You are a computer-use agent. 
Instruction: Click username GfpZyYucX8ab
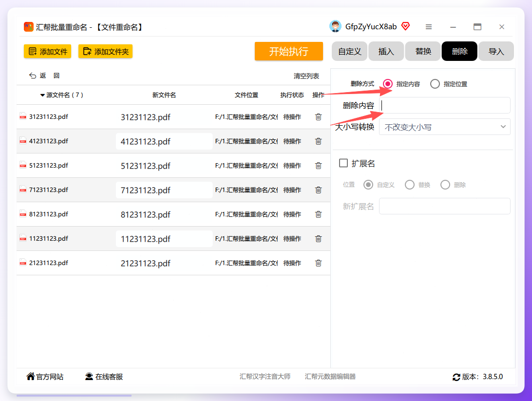[x=371, y=26]
